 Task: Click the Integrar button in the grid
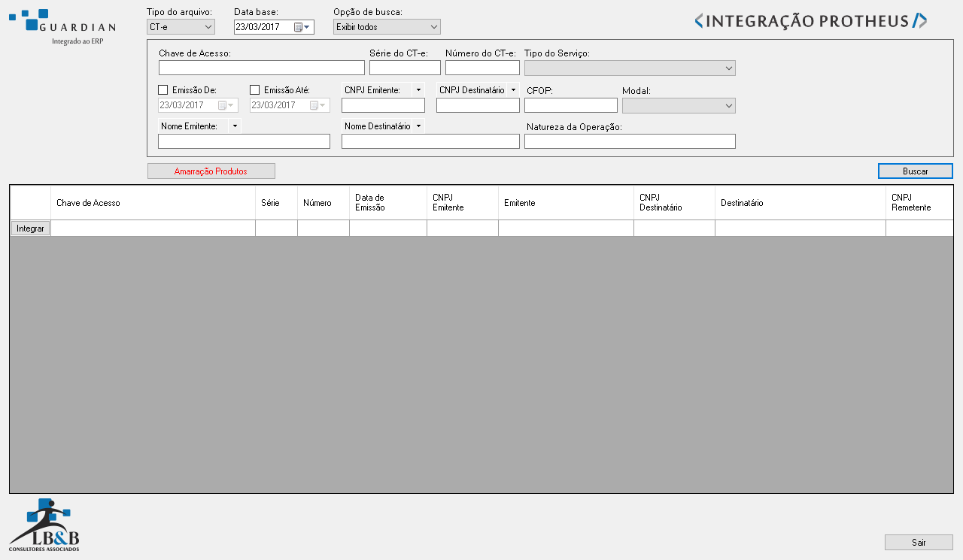[x=30, y=229]
